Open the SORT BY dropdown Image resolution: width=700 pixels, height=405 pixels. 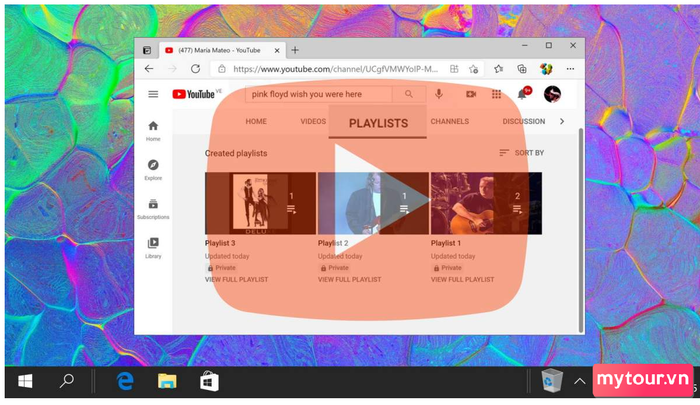pyautogui.click(x=521, y=153)
